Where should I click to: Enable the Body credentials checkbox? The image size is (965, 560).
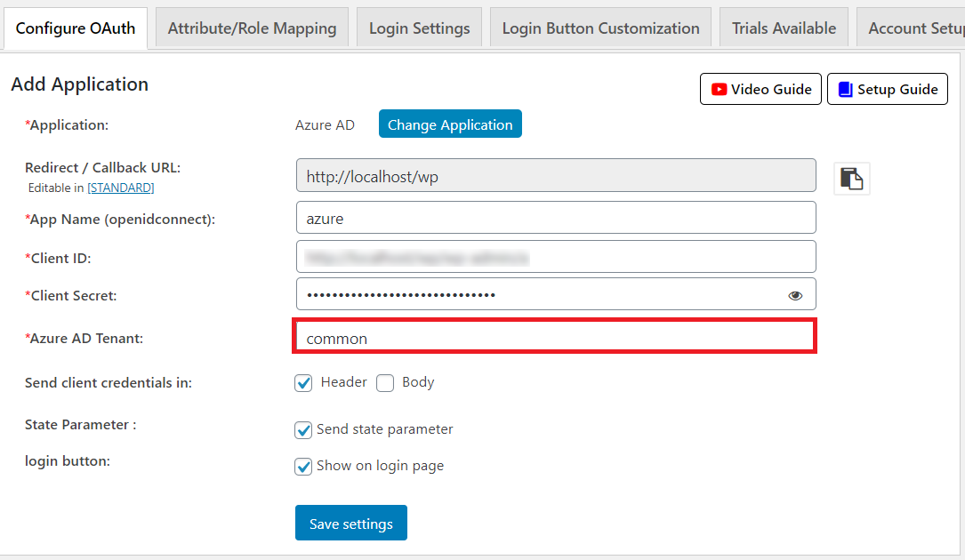tap(385, 383)
